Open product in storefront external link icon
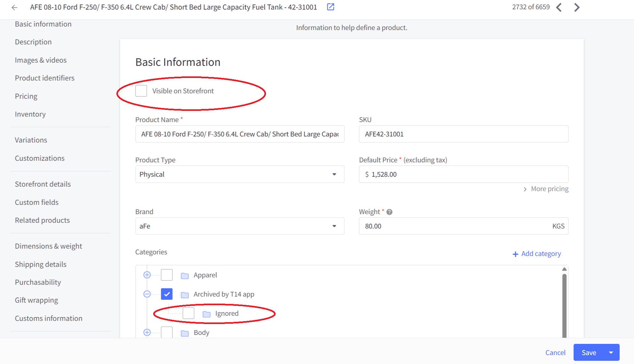 tap(331, 7)
